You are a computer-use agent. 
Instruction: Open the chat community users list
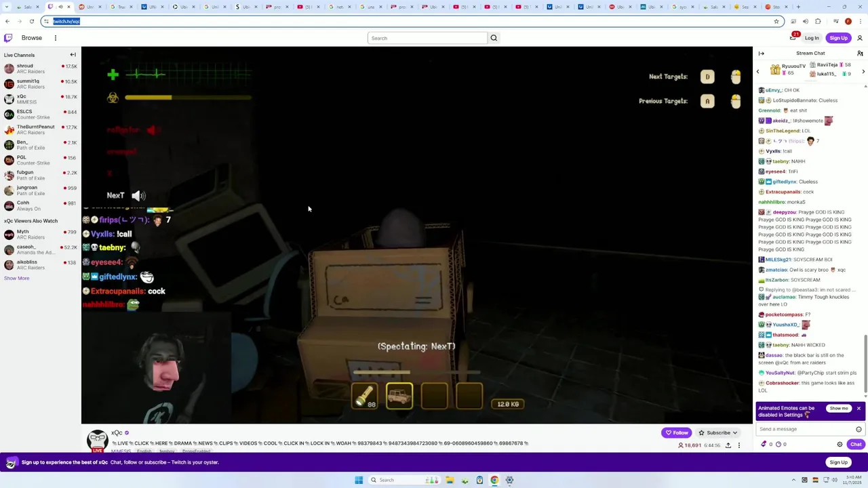click(860, 54)
